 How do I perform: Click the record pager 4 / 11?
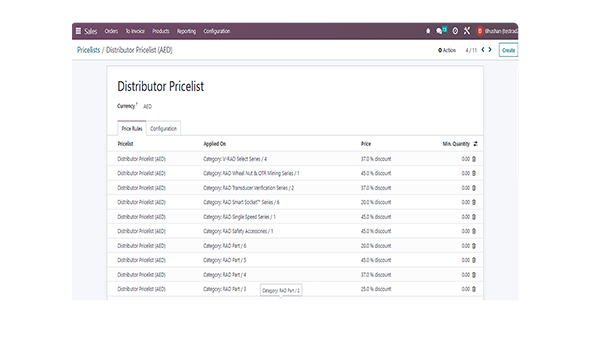471,50
